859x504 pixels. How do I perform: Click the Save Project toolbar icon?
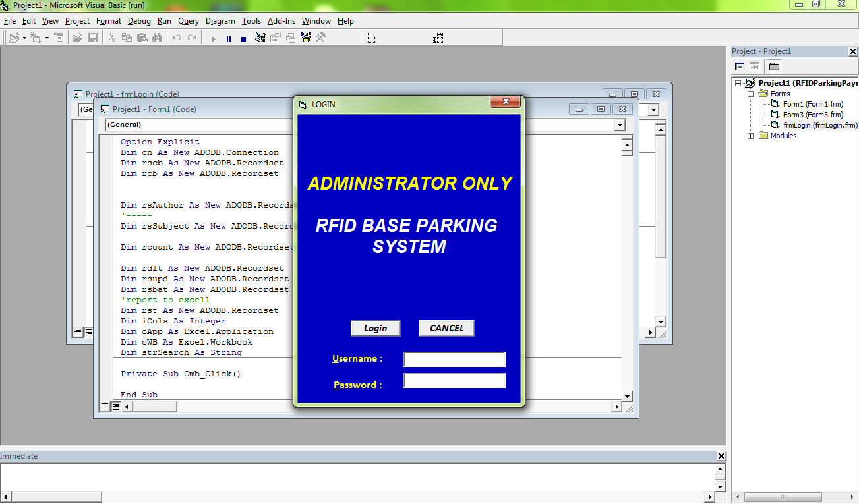click(94, 38)
